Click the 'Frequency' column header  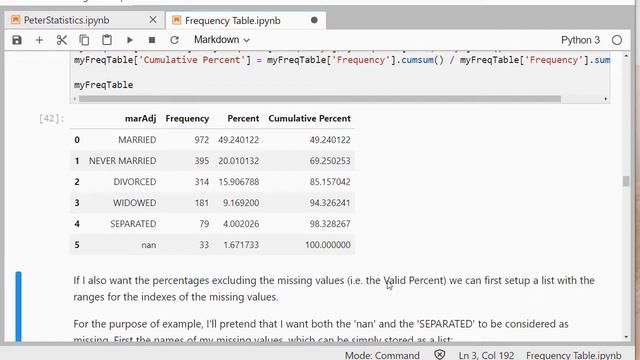pyautogui.click(x=187, y=118)
